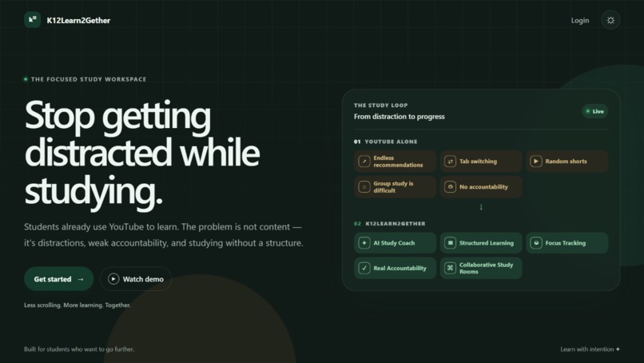The image size is (644, 363).
Task: Click the Structured Learning square icon
Action: [x=450, y=243]
